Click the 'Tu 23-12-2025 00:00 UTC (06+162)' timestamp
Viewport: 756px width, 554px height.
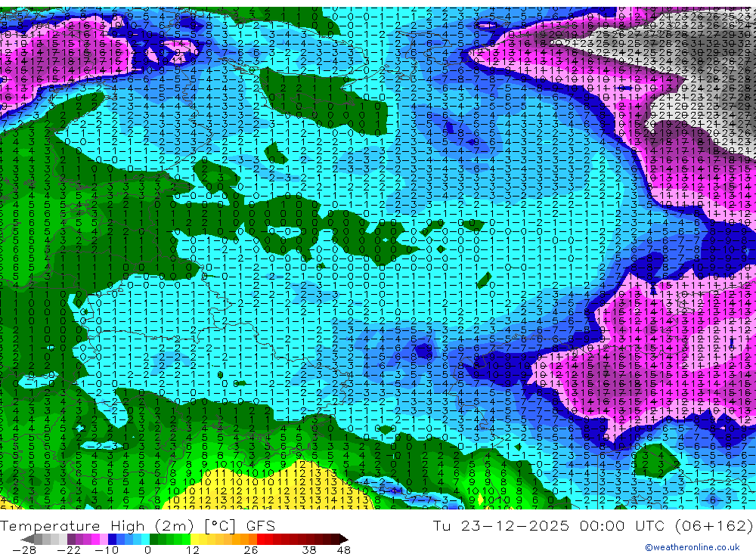click(593, 525)
